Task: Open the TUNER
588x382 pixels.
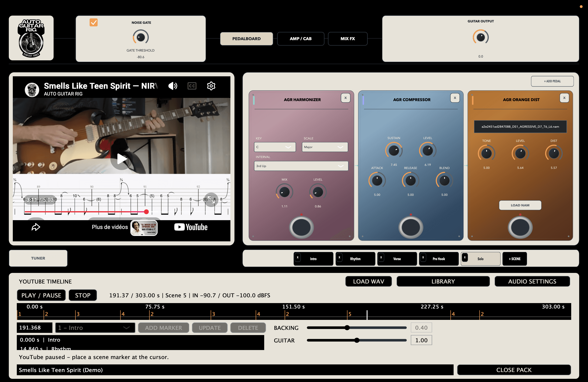Action: [38, 258]
